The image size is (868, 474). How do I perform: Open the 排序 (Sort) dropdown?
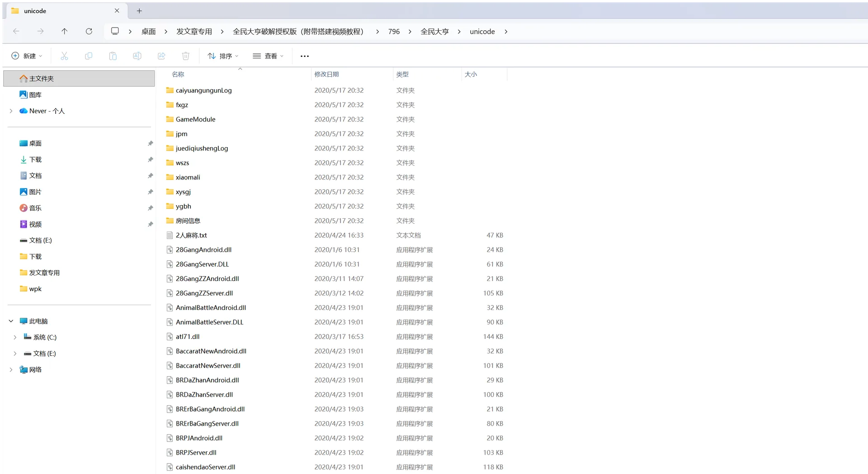(x=223, y=56)
